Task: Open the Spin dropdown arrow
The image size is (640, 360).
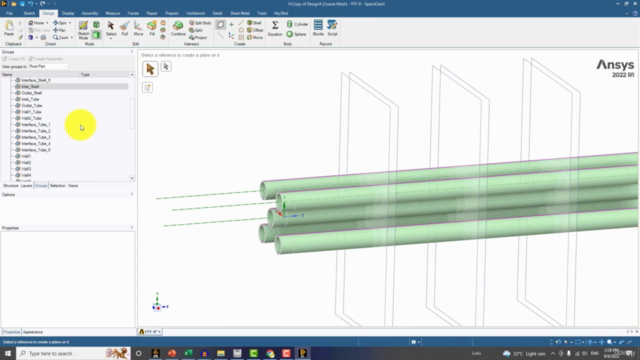Action: tap(70, 23)
